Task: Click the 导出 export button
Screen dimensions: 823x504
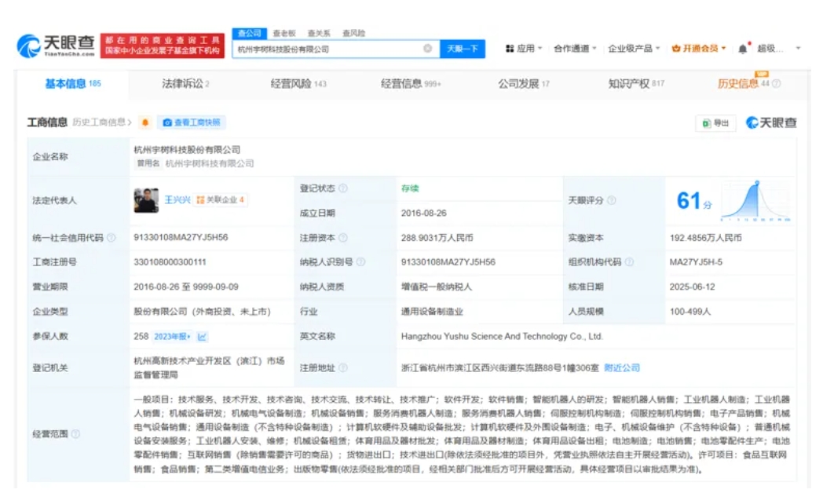Action: coord(716,122)
